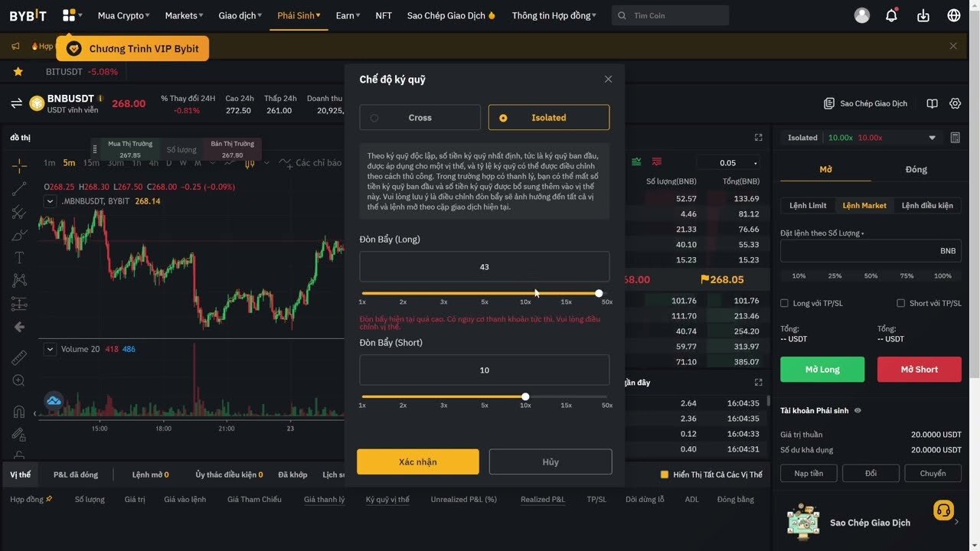The image size is (980, 551).
Task: Open the layout settings gear icon
Action: click(x=955, y=103)
